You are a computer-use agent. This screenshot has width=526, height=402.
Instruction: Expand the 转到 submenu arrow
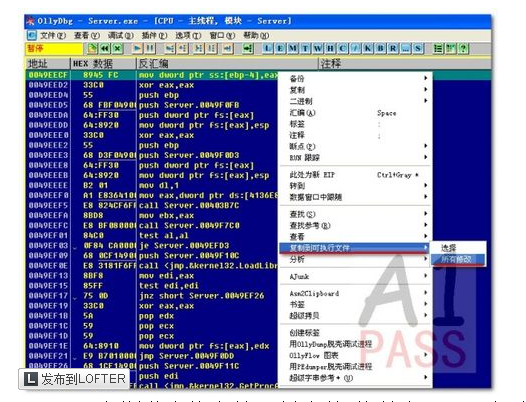425,185
